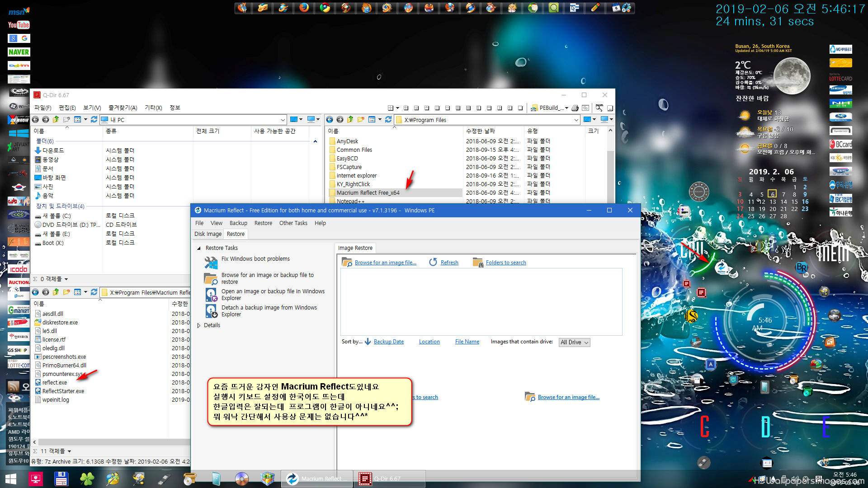Click refresh icon beside Refresh link
868x488 pixels.
click(433, 262)
